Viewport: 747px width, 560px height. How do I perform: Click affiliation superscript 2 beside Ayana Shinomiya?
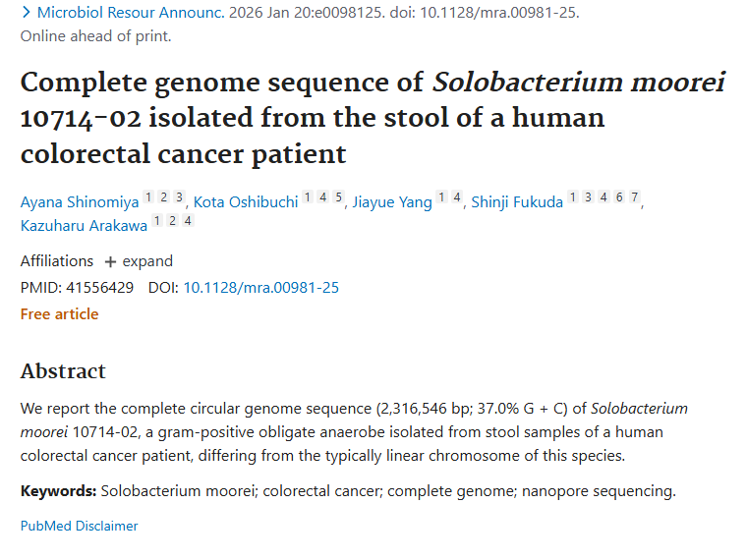click(x=164, y=197)
